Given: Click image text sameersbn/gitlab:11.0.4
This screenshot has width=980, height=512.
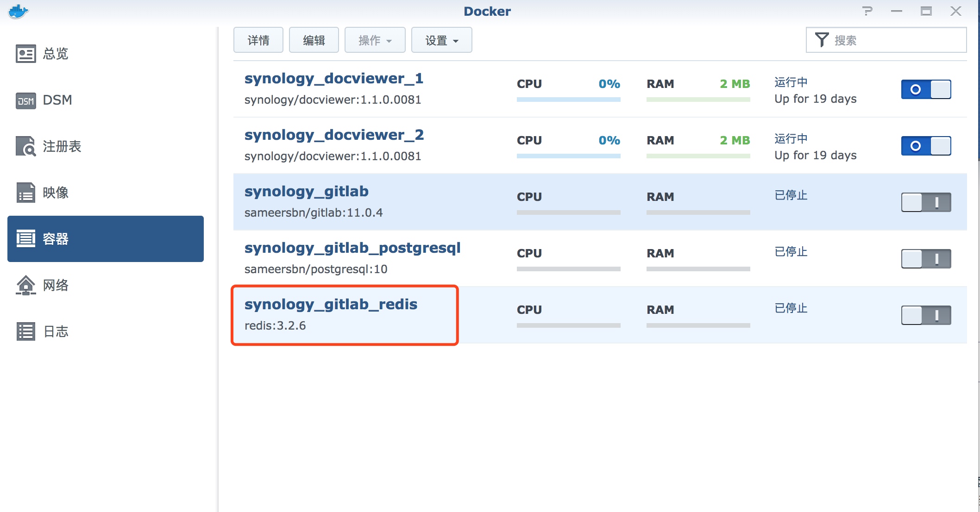Looking at the screenshot, I should pyautogui.click(x=314, y=213).
